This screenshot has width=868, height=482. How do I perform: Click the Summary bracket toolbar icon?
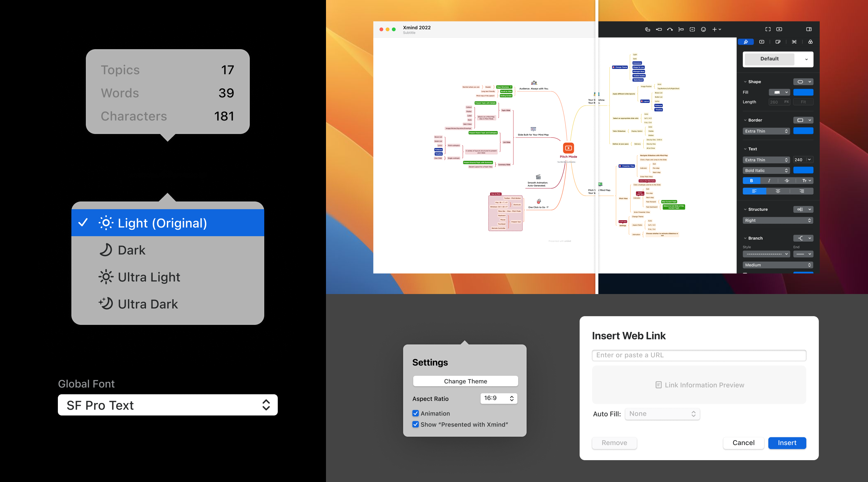click(681, 29)
